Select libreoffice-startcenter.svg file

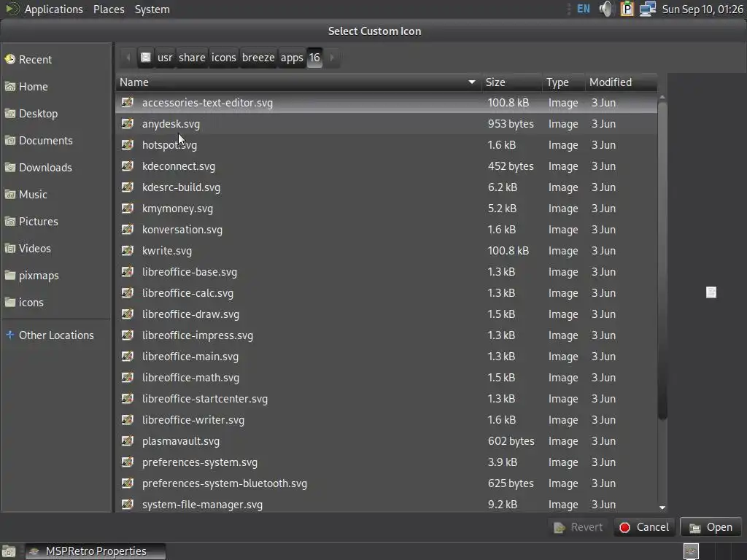387,399
